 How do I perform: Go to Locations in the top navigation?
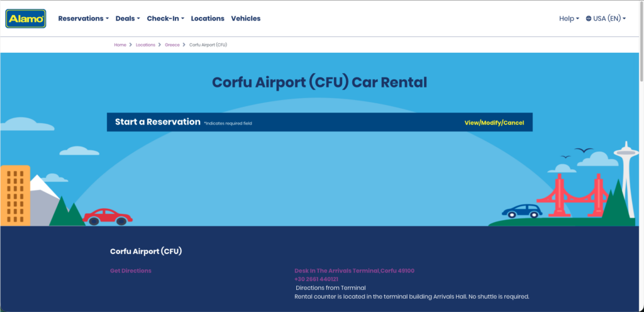pos(208,19)
